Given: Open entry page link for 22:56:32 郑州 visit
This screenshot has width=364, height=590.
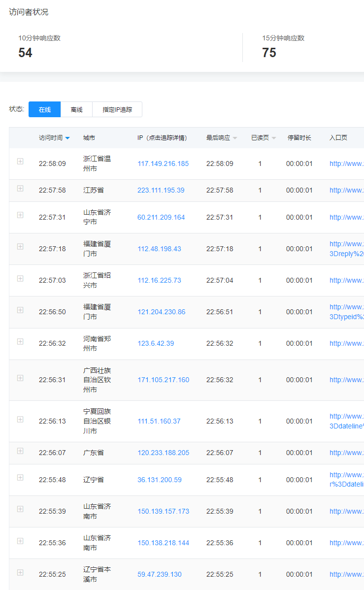Looking at the screenshot, I should [346, 343].
